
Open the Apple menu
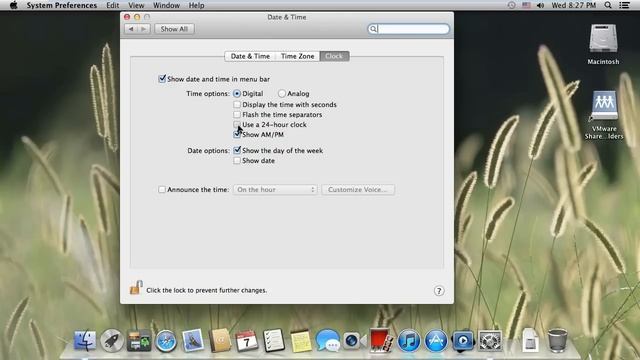[13, 5]
